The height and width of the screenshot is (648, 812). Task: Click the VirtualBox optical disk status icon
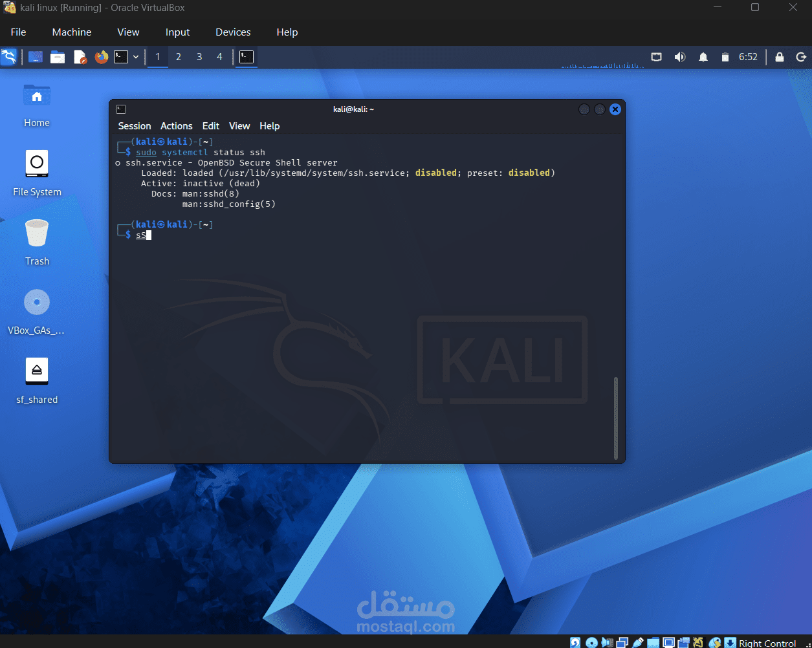(591, 643)
